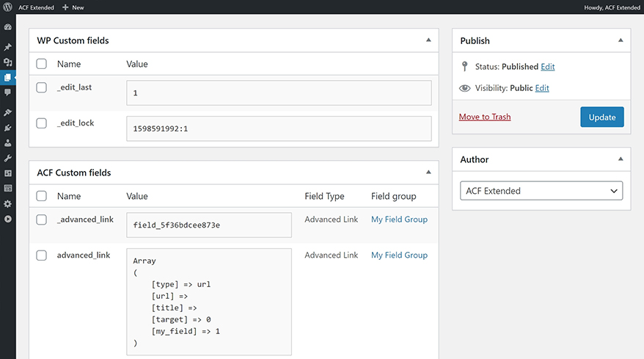This screenshot has width=644, height=359.
Task: Open the Media library sidebar icon
Action: click(8, 62)
